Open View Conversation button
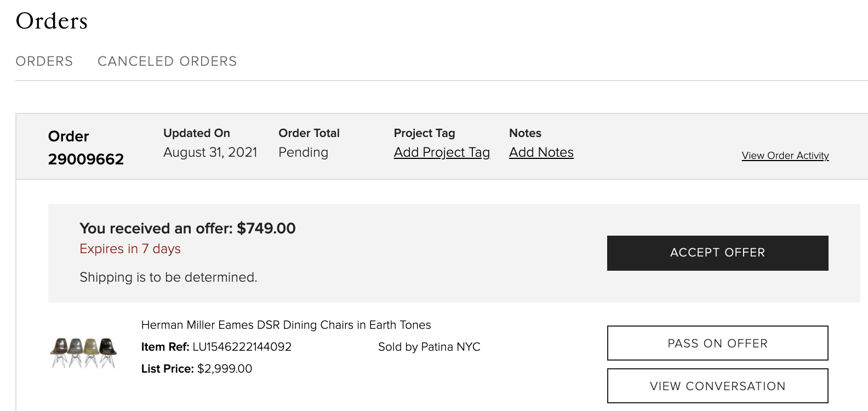This screenshot has height=411, width=868. click(718, 386)
